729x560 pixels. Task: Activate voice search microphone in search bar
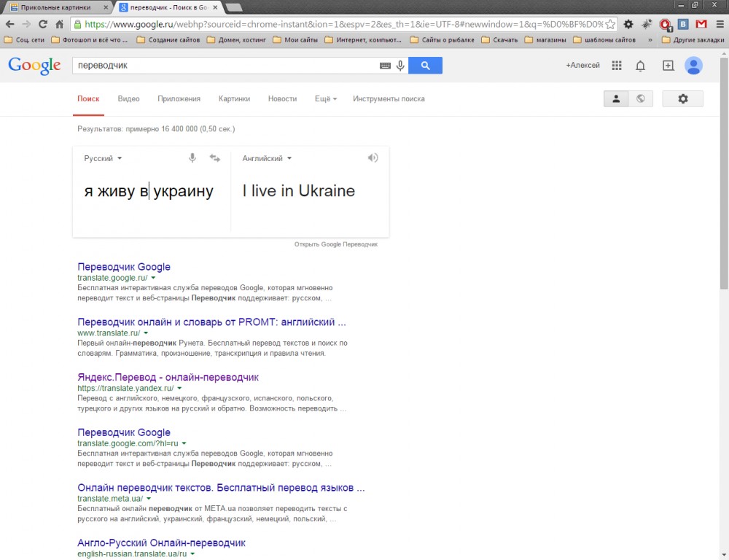(400, 66)
